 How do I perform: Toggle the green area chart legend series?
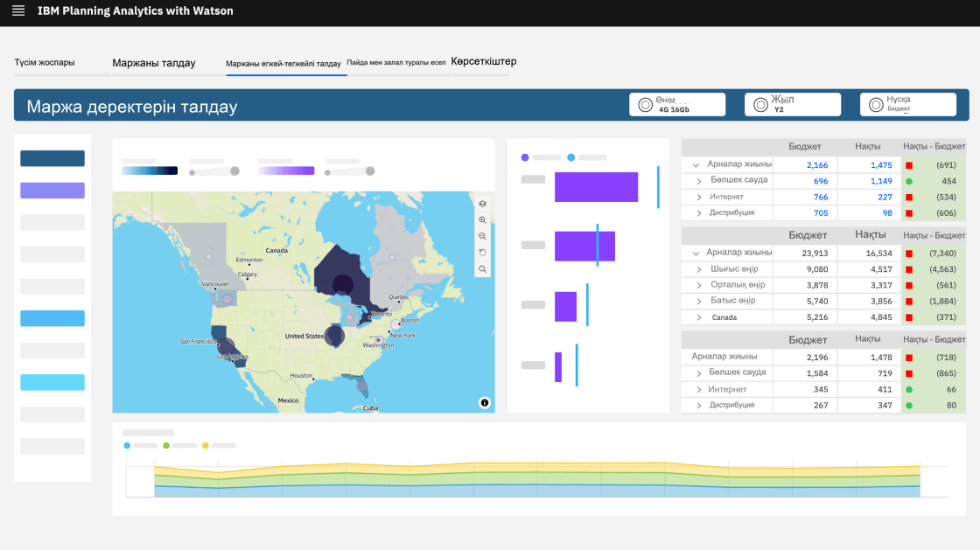166,446
